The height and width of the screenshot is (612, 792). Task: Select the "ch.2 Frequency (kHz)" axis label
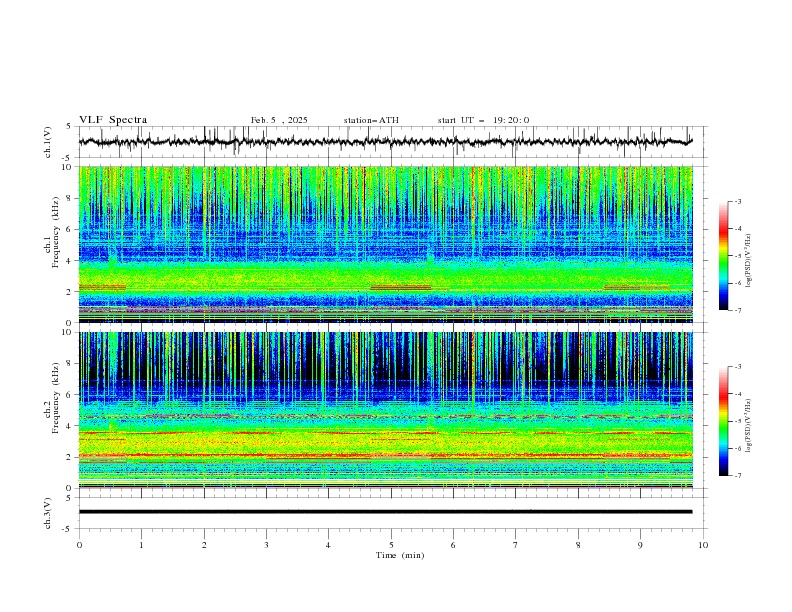point(52,397)
